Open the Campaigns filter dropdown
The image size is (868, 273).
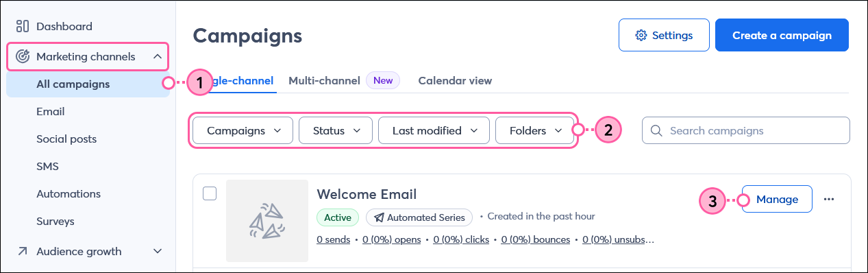[243, 130]
